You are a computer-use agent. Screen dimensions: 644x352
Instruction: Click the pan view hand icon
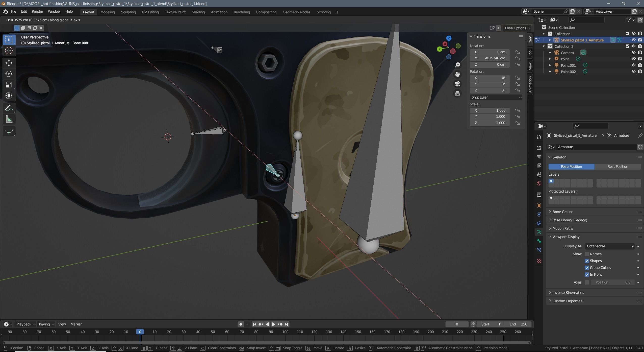click(x=457, y=74)
